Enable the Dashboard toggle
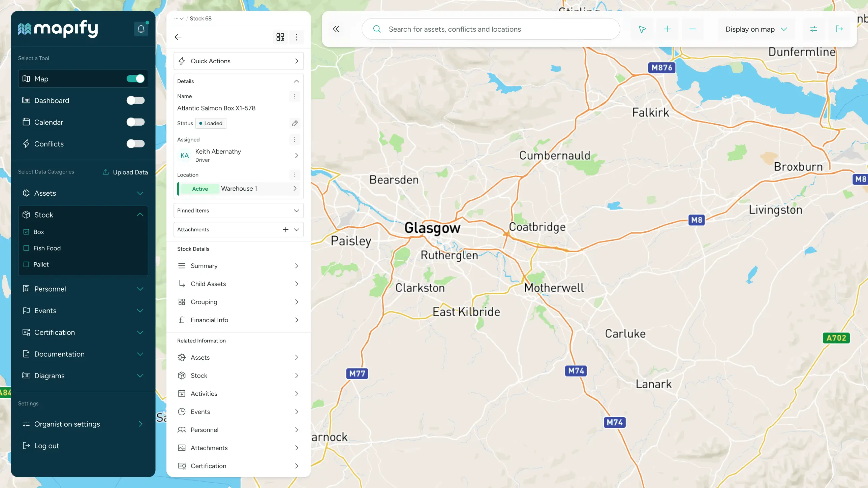Image resolution: width=868 pixels, height=488 pixels. [x=135, y=100]
